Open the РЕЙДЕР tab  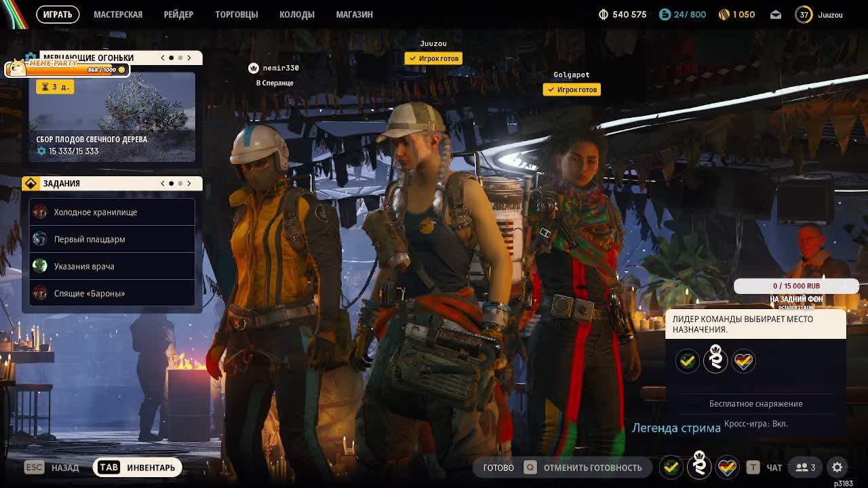click(178, 14)
